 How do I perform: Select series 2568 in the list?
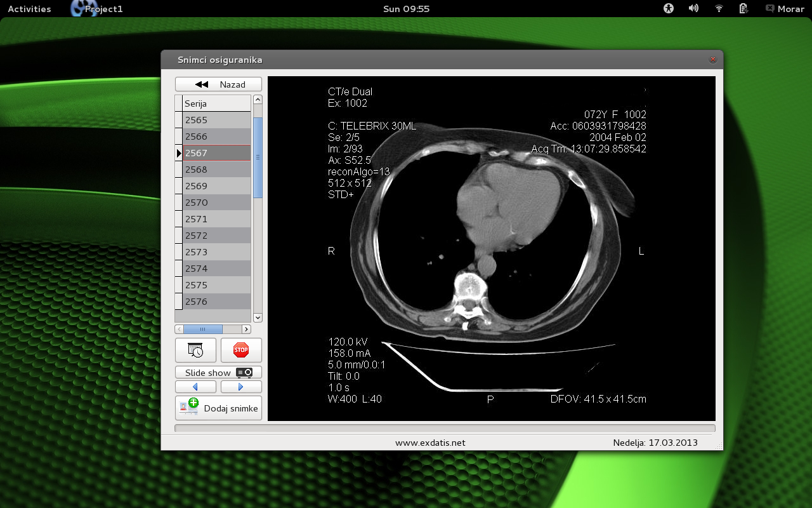(x=217, y=170)
